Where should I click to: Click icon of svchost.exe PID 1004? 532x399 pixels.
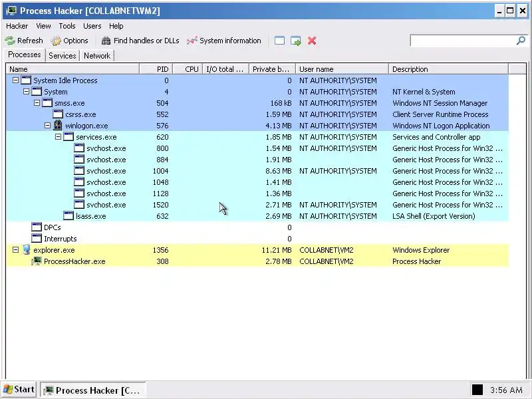[79, 171]
